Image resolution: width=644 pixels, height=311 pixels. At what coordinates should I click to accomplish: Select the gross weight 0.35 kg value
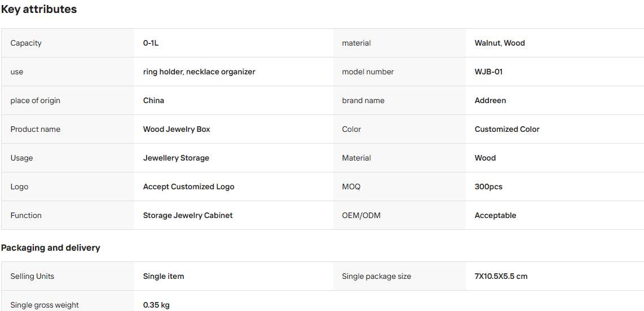pos(156,305)
